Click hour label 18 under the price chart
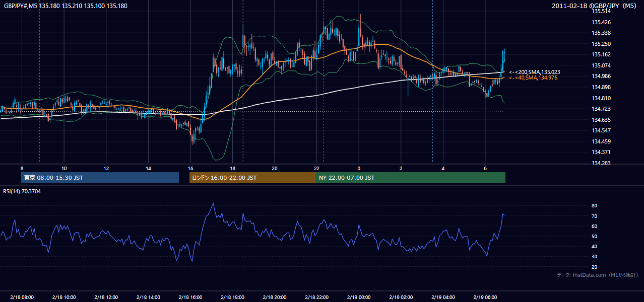 point(232,168)
